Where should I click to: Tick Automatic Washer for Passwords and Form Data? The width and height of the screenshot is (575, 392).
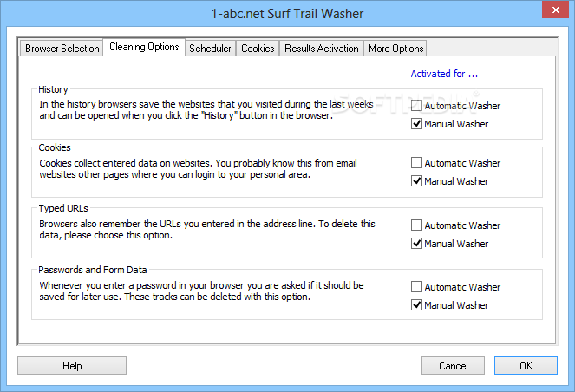(x=455, y=287)
